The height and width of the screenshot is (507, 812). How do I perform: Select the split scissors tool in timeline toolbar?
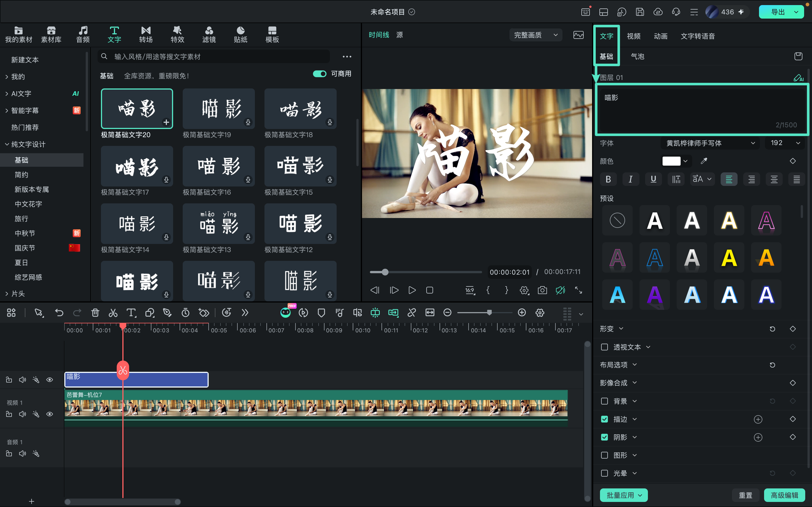113,313
